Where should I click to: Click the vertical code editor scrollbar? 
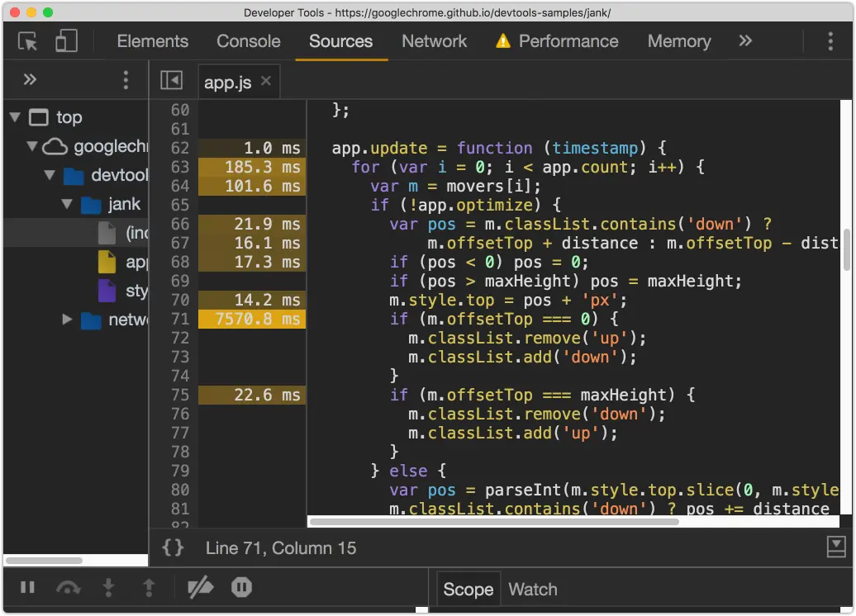[x=847, y=249]
